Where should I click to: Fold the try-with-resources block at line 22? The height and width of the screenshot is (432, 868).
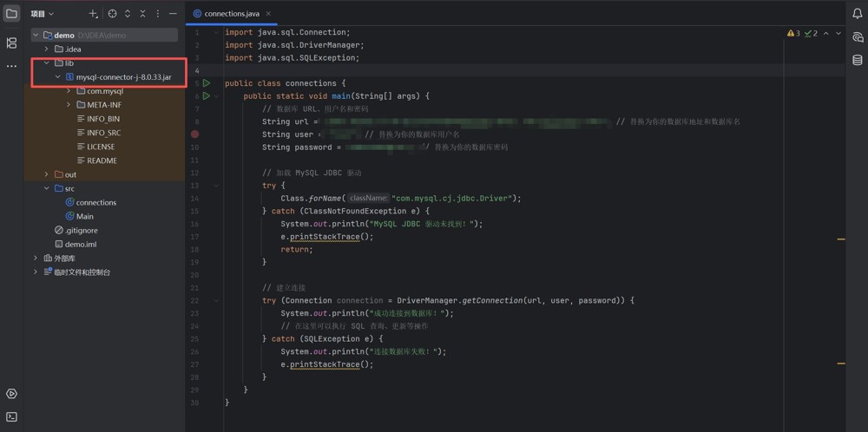tap(216, 300)
